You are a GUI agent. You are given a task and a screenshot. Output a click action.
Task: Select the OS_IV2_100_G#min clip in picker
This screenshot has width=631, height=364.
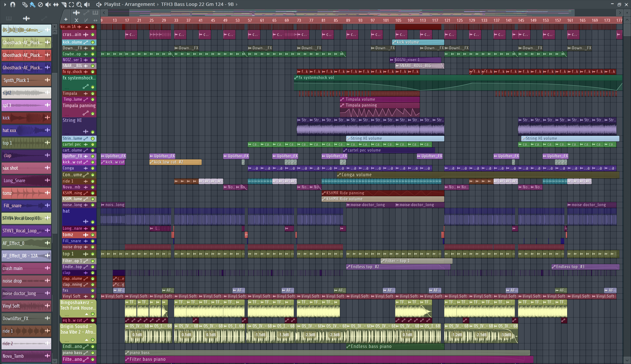(26, 30)
